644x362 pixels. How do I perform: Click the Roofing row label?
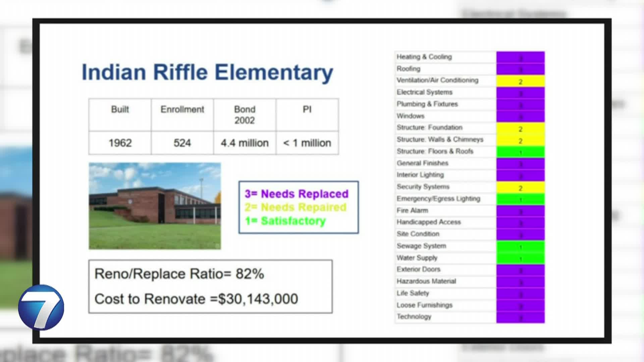click(x=408, y=69)
